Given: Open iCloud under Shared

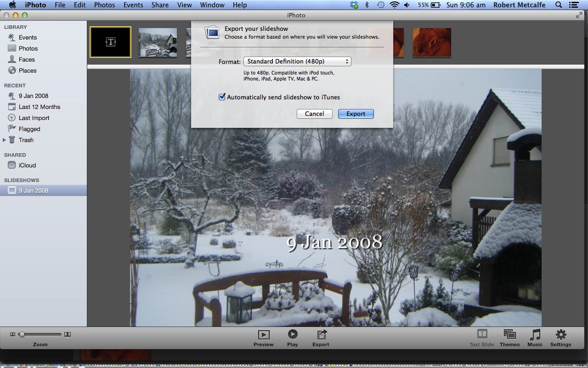Looking at the screenshot, I should [x=27, y=165].
